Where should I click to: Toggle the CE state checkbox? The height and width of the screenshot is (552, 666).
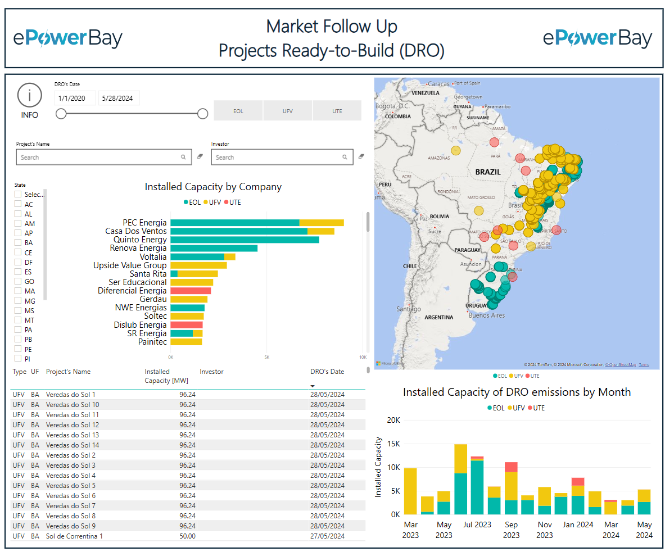click(x=18, y=252)
